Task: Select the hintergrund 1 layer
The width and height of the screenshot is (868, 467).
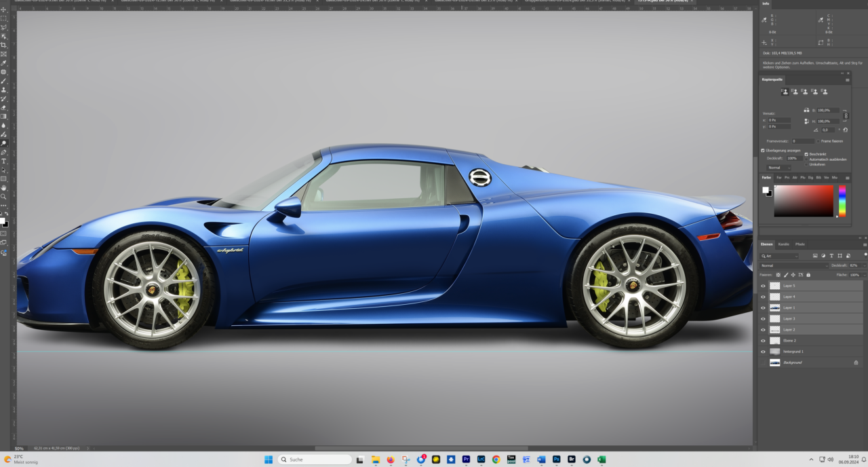Action: point(793,352)
